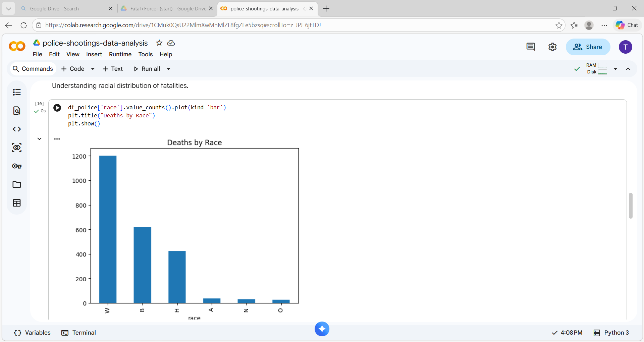Click the Share button
This screenshot has width=644, height=342.
tap(588, 47)
